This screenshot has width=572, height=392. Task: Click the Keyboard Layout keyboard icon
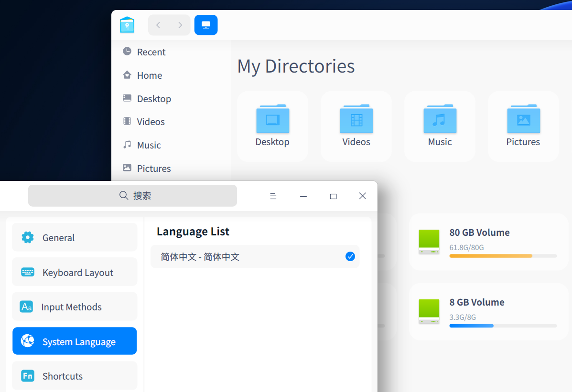coord(28,272)
